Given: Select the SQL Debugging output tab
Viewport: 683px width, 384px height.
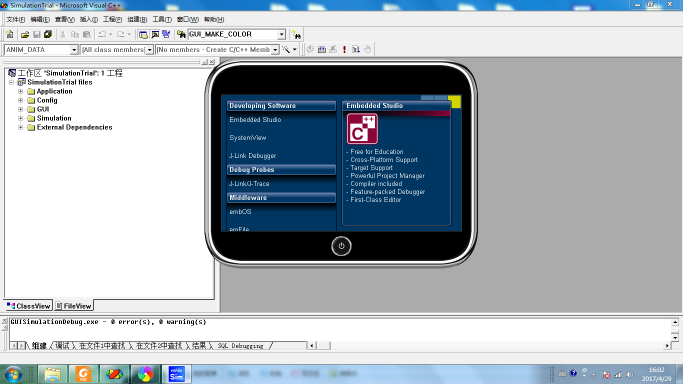Looking at the screenshot, I should tap(240, 346).
